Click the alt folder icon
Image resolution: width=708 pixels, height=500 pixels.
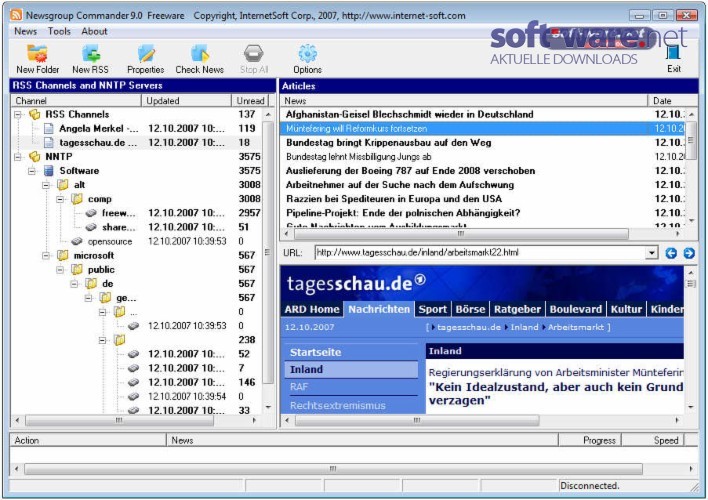pos(63,185)
